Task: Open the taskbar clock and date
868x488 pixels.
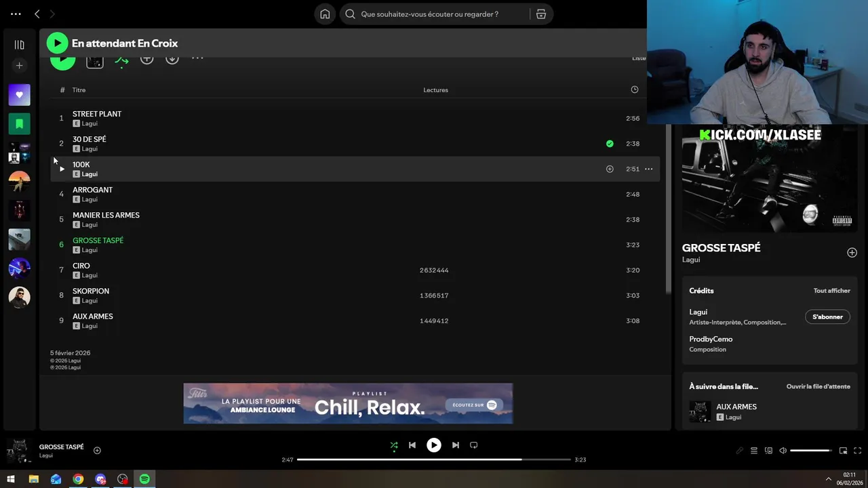Action: click(849, 479)
